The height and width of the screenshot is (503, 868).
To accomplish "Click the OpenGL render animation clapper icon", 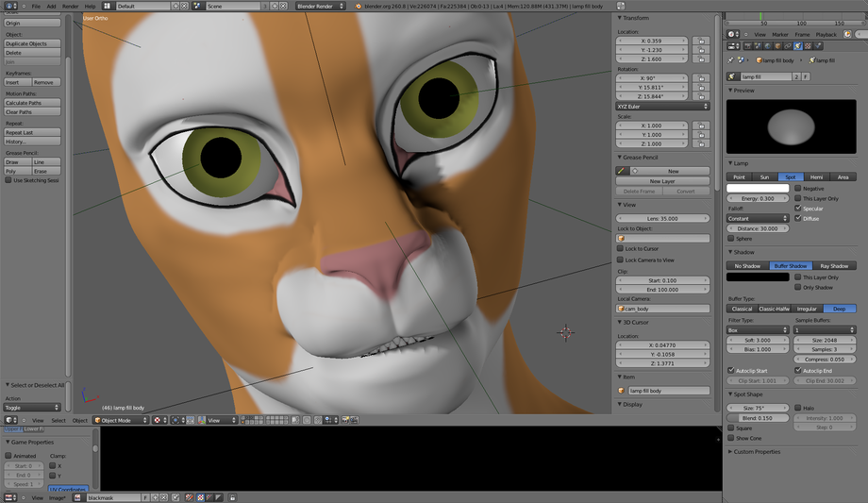I will pos(354,420).
